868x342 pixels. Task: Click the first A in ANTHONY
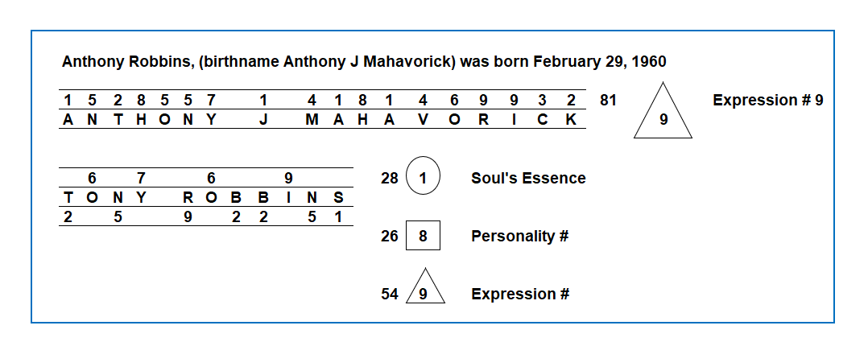pyautogui.click(x=68, y=120)
